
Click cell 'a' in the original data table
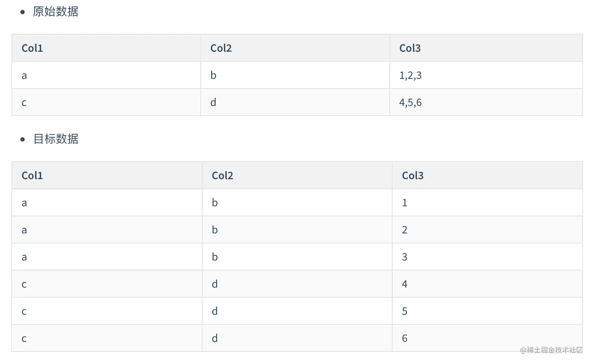(106, 75)
